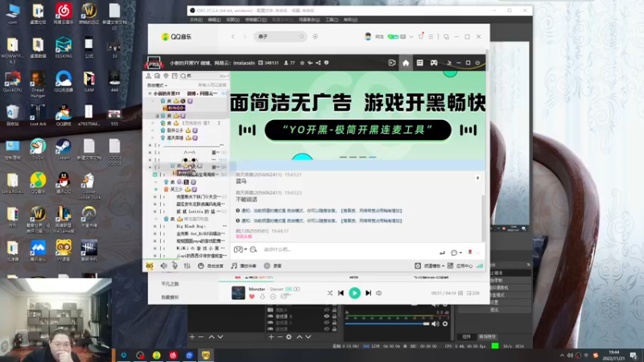Favorite the YY channel with star icon

click(x=303, y=63)
